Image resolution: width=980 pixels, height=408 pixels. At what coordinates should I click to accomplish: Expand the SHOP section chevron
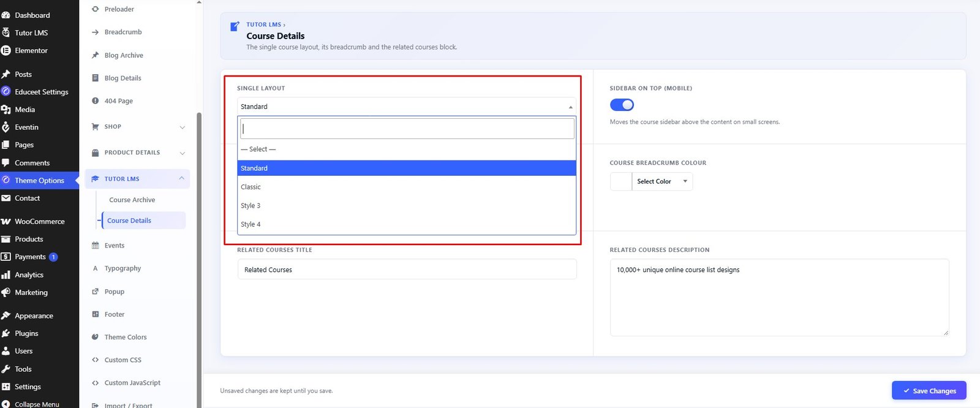182,127
